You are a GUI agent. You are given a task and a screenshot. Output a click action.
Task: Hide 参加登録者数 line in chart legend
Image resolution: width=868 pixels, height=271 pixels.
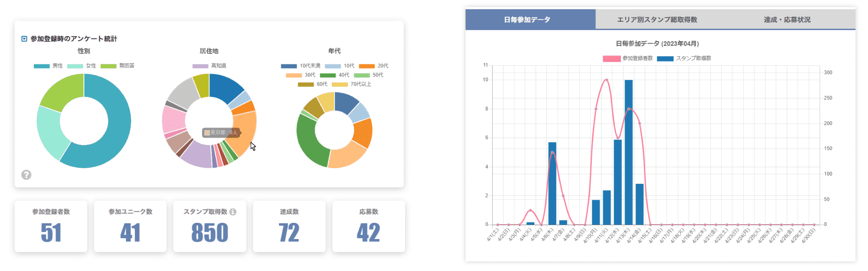pos(627,58)
